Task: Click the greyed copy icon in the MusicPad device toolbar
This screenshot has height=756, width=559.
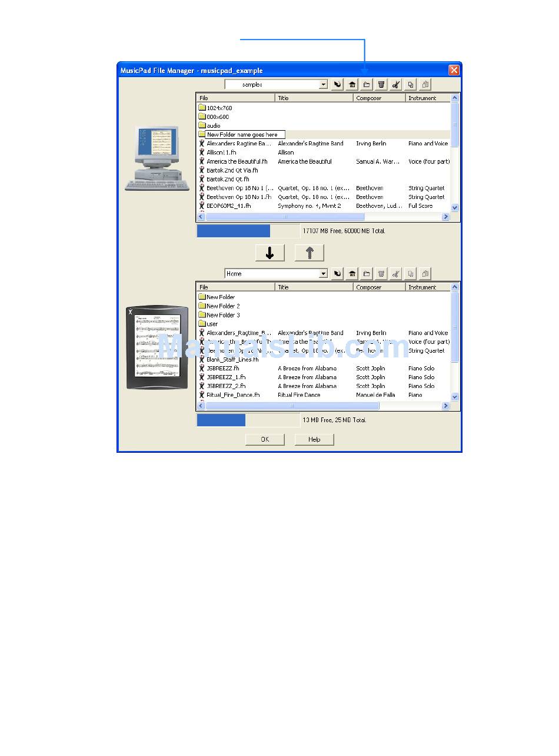Action: click(x=411, y=274)
